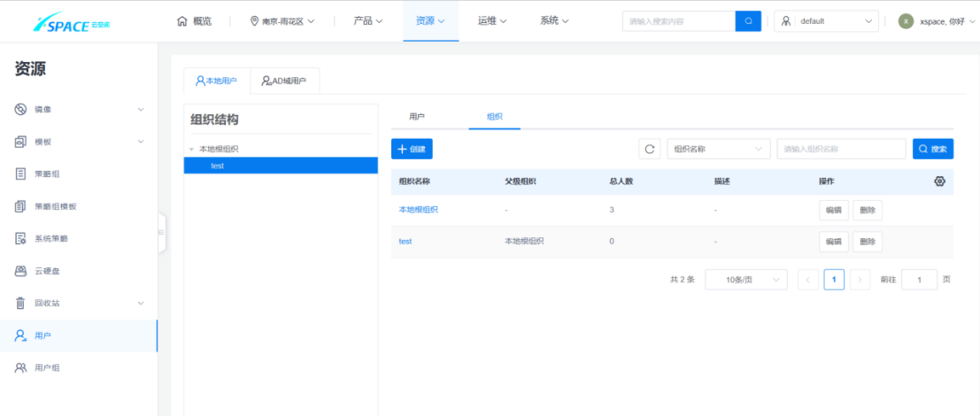980x416 pixels.
Task: Open the 10条/页 page size dropdown
Action: pos(745,280)
